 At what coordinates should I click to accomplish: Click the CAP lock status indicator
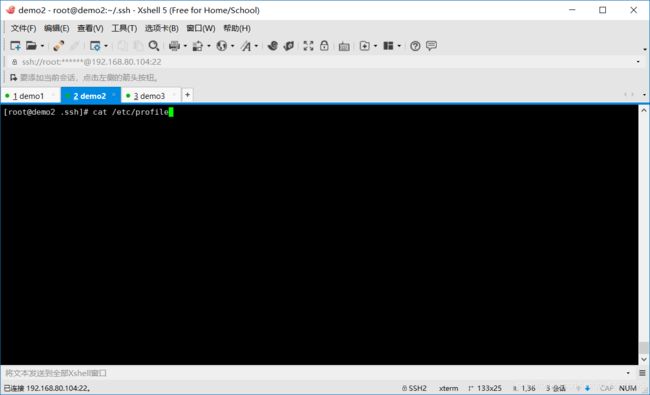pos(606,388)
